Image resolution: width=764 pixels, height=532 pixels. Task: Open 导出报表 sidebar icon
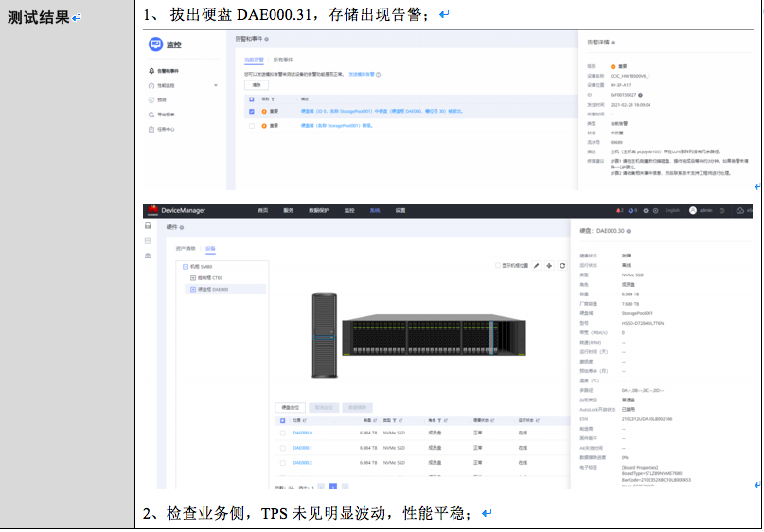pyautogui.click(x=151, y=115)
